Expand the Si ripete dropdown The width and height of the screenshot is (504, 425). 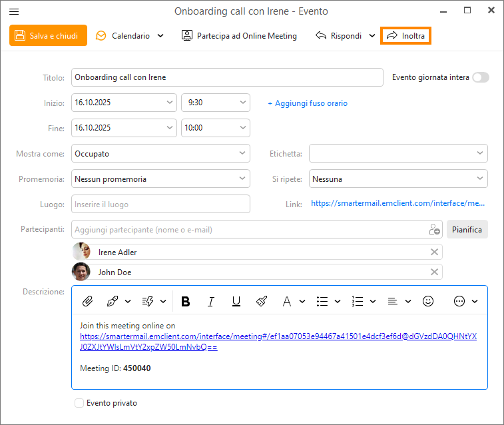(x=398, y=179)
